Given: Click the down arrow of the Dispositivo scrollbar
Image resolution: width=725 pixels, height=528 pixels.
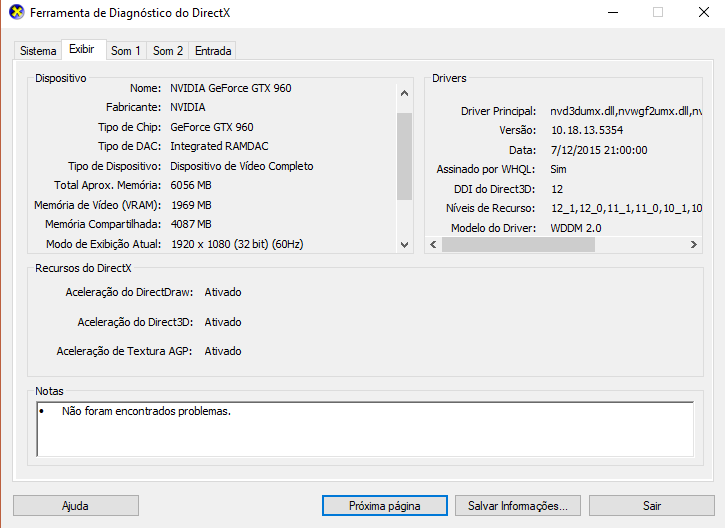Looking at the screenshot, I should (404, 244).
